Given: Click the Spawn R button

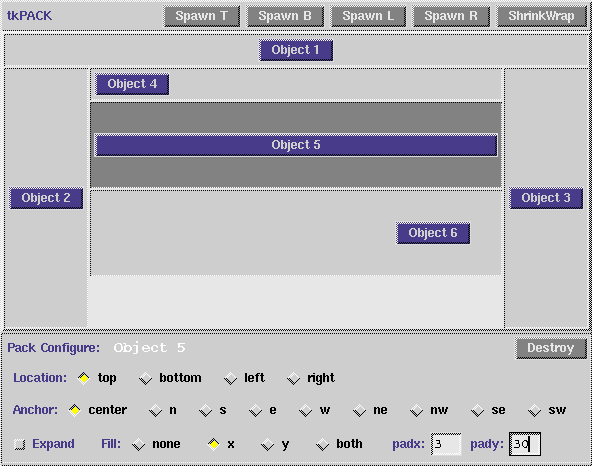Looking at the screenshot, I should coord(451,16).
